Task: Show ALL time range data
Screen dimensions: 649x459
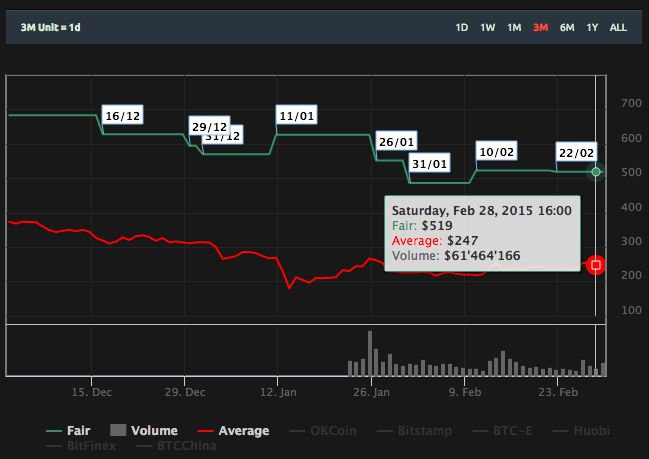Action: point(618,27)
